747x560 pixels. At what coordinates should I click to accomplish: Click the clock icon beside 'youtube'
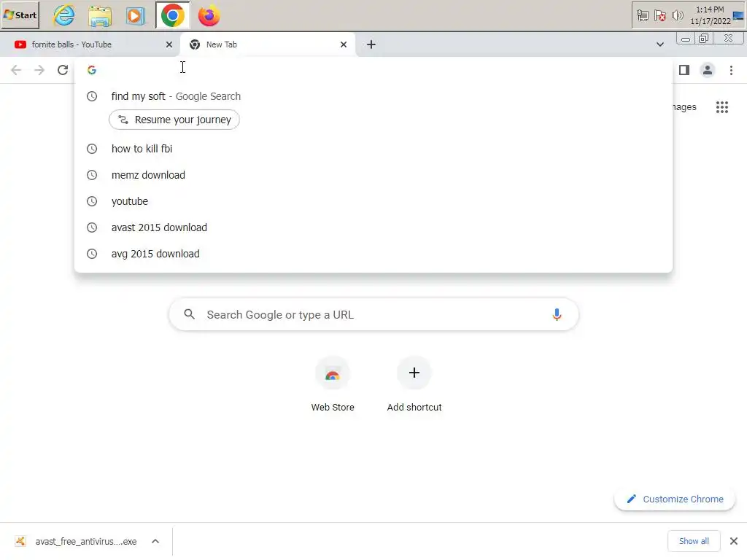92,201
